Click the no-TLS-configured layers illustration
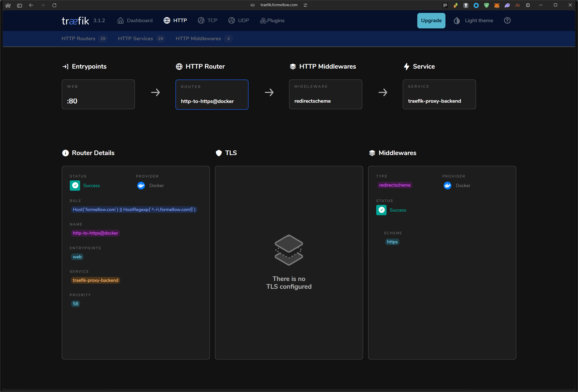578x392 pixels. [289, 250]
